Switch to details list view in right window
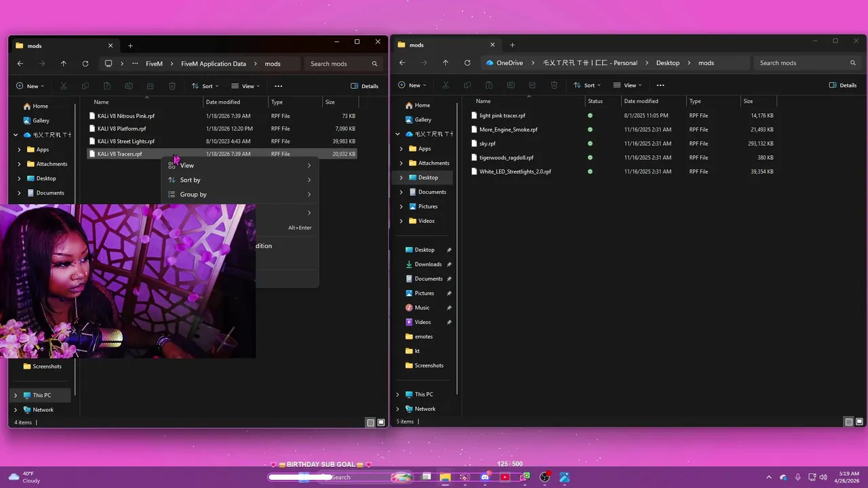The height and width of the screenshot is (488, 868). [x=848, y=422]
